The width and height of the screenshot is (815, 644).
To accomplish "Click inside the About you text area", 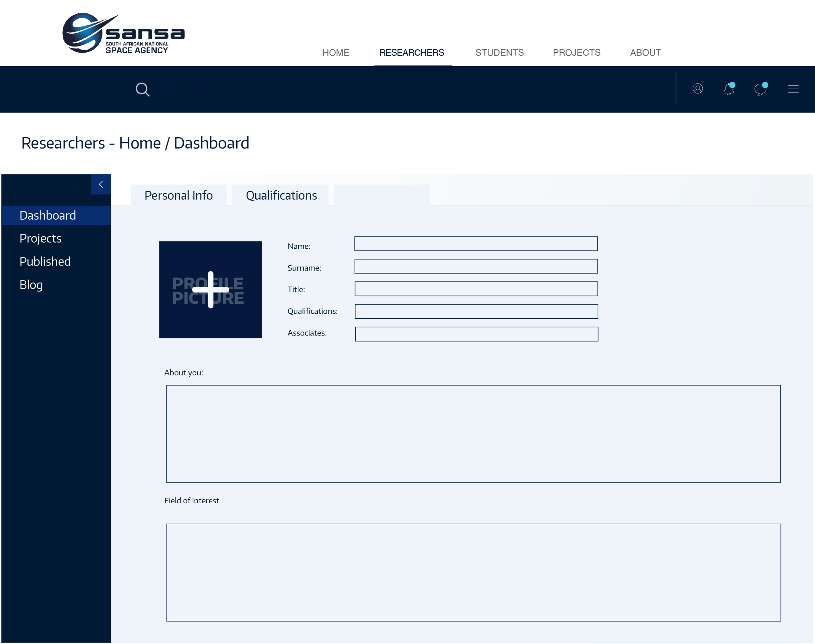I will pyautogui.click(x=473, y=434).
